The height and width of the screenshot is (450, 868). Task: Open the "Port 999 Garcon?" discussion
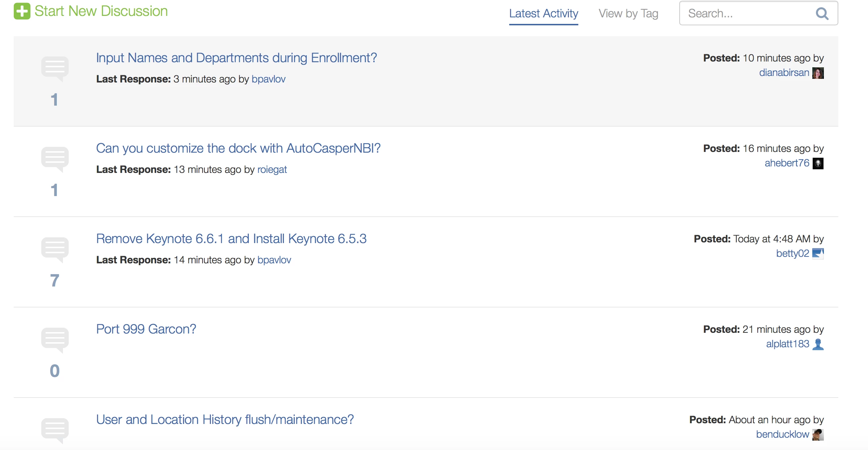146,329
